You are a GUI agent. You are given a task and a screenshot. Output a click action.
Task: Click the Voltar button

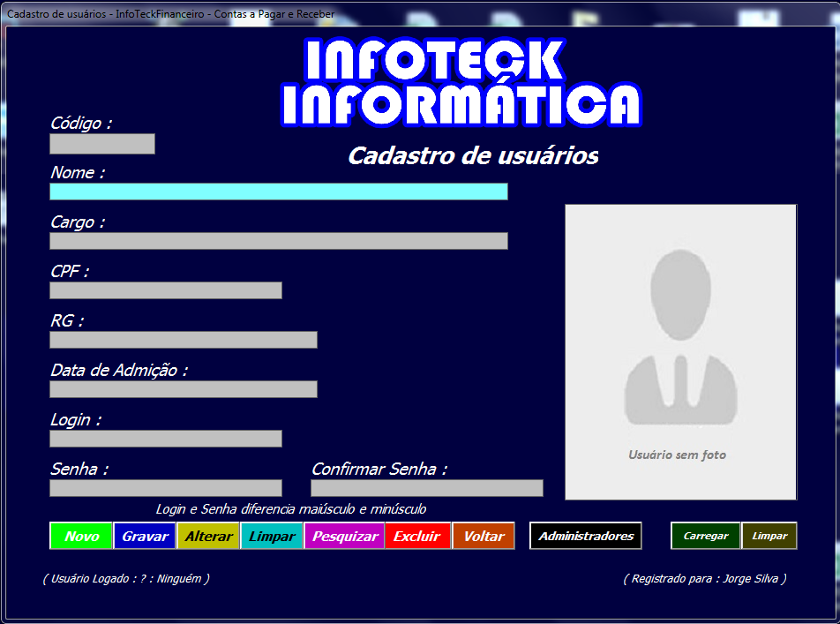point(483,536)
